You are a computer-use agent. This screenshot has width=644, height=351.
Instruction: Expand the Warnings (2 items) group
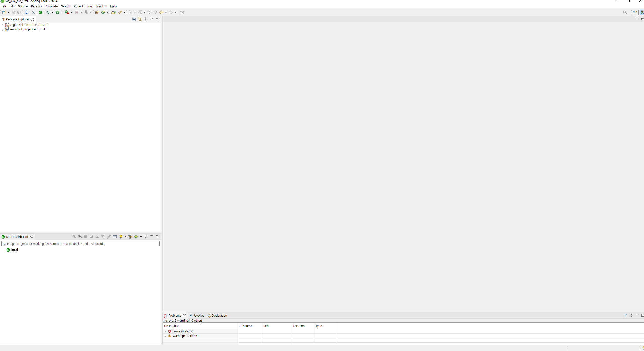(165, 336)
